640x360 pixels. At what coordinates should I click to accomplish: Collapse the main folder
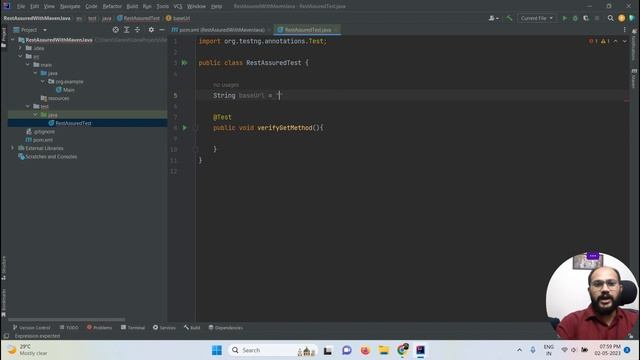pyautogui.click(x=28, y=64)
